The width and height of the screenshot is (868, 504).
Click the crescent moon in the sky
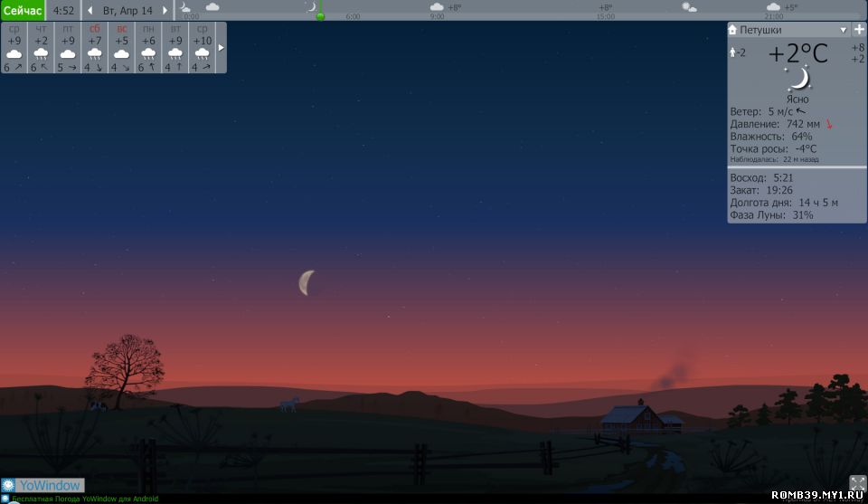click(307, 282)
